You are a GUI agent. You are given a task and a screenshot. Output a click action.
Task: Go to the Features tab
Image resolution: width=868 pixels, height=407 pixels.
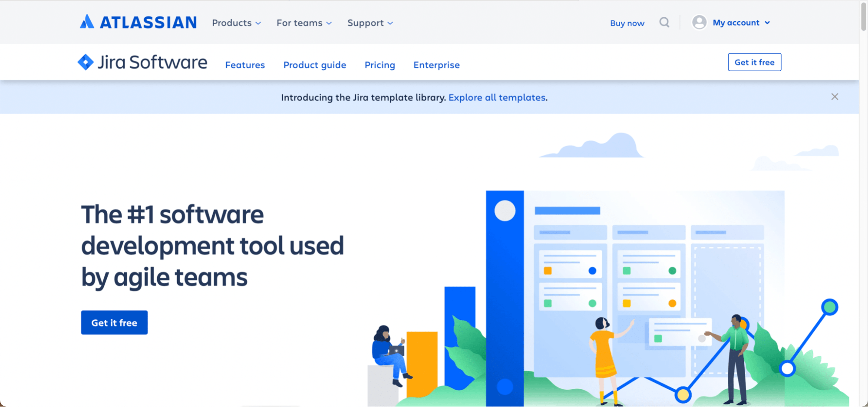245,65
